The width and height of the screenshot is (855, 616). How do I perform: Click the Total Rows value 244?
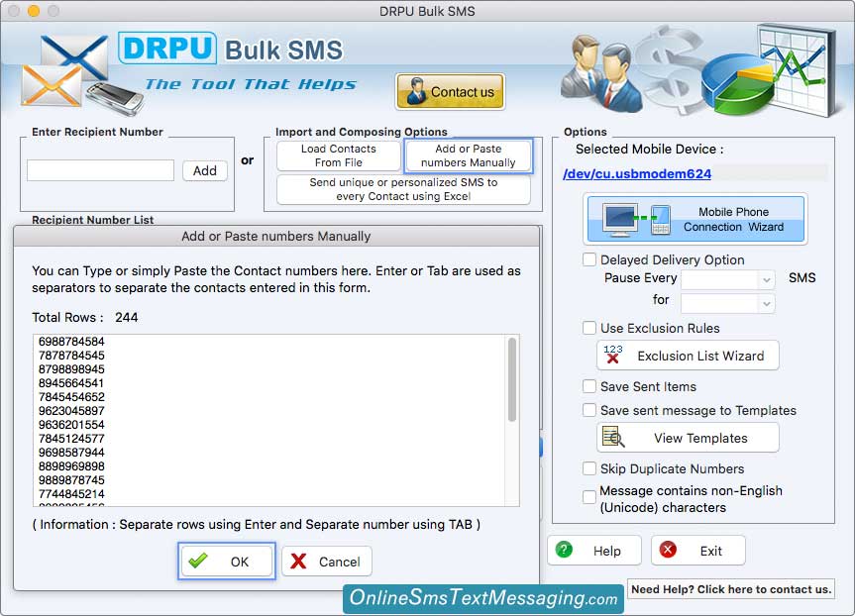coord(127,317)
